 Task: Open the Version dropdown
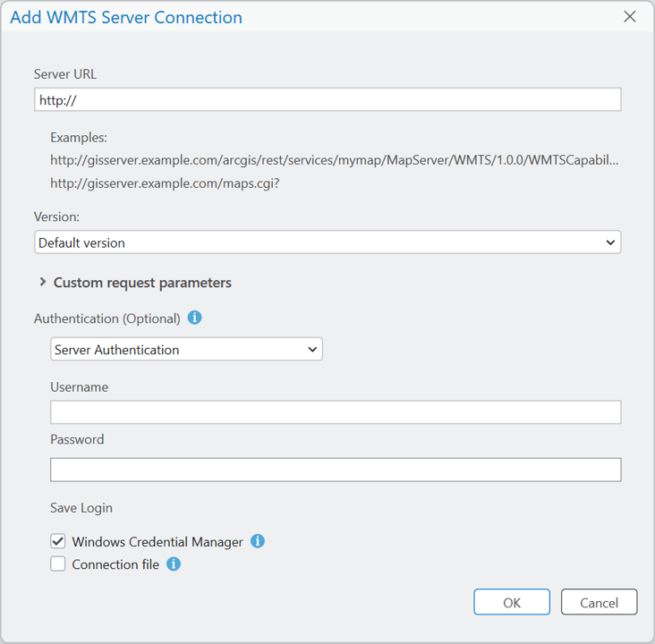click(327, 242)
